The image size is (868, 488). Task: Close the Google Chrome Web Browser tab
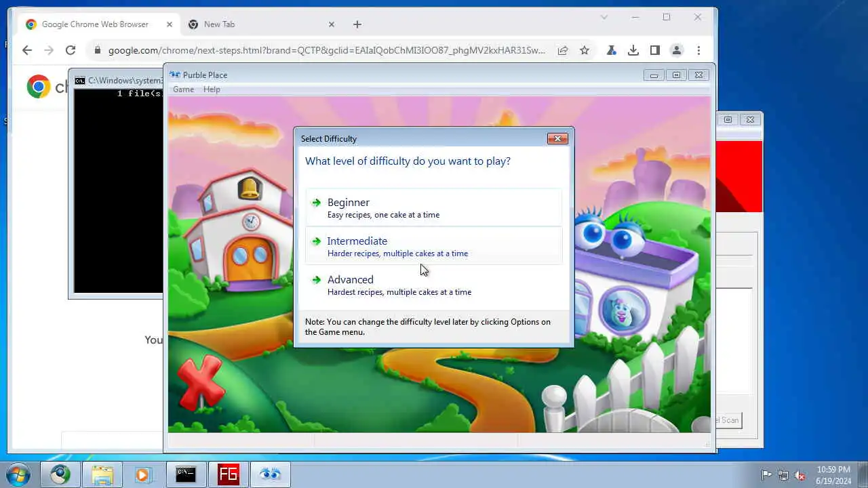pyautogui.click(x=170, y=24)
